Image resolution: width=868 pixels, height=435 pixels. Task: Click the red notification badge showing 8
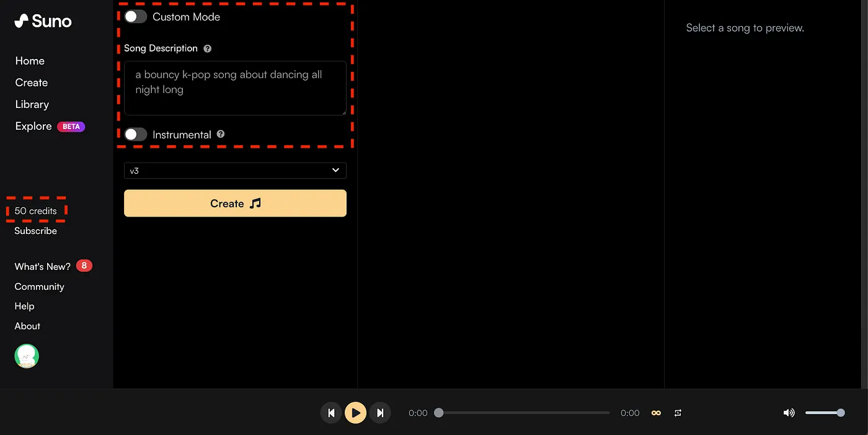[84, 266]
